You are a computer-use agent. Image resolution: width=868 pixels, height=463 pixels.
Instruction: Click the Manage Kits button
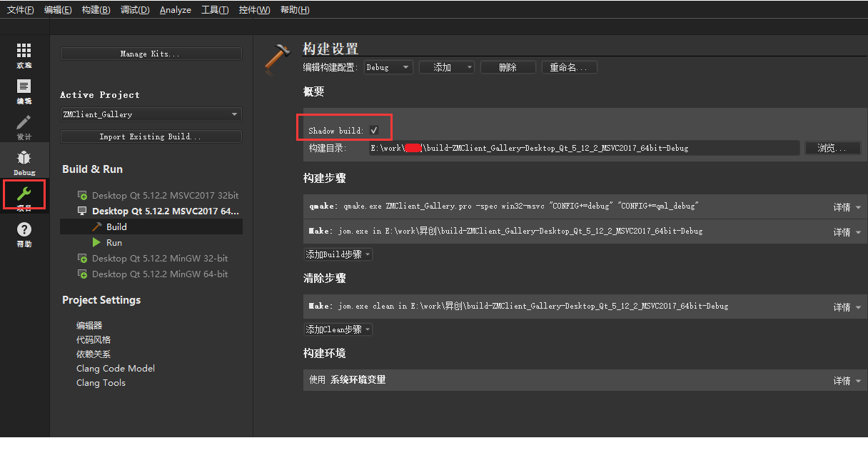point(151,53)
